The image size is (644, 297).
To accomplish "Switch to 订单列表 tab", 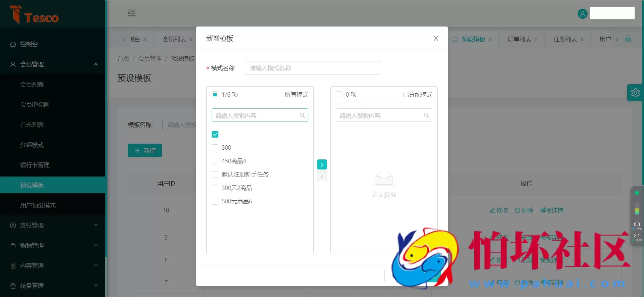I will click(519, 39).
